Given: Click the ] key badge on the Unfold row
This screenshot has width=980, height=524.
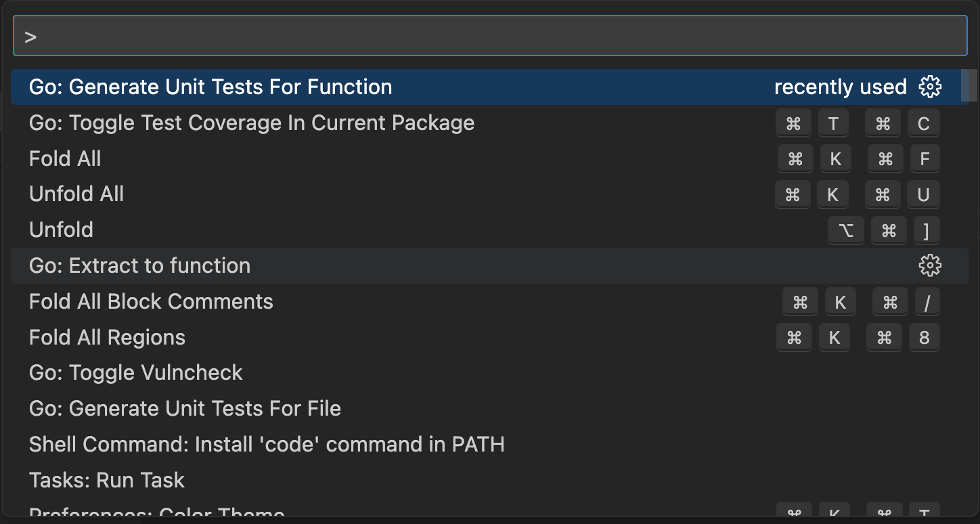Looking at the screenshot, I should point(927,230).
